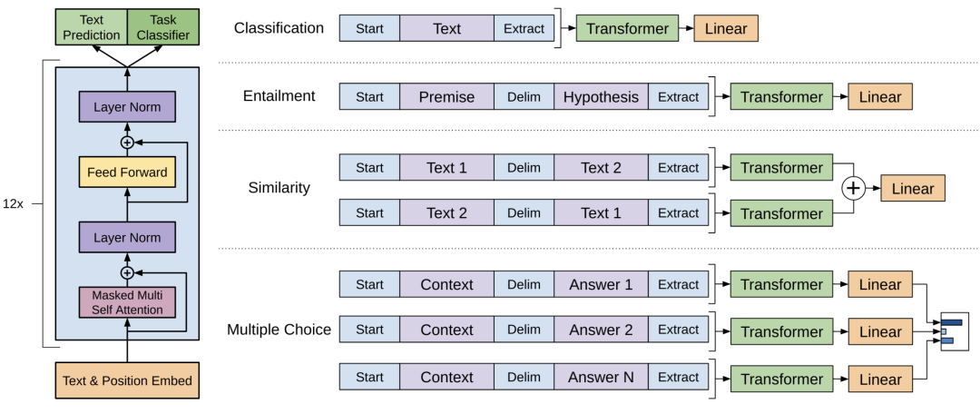Click the bar chart output icon

pos(951,331)
